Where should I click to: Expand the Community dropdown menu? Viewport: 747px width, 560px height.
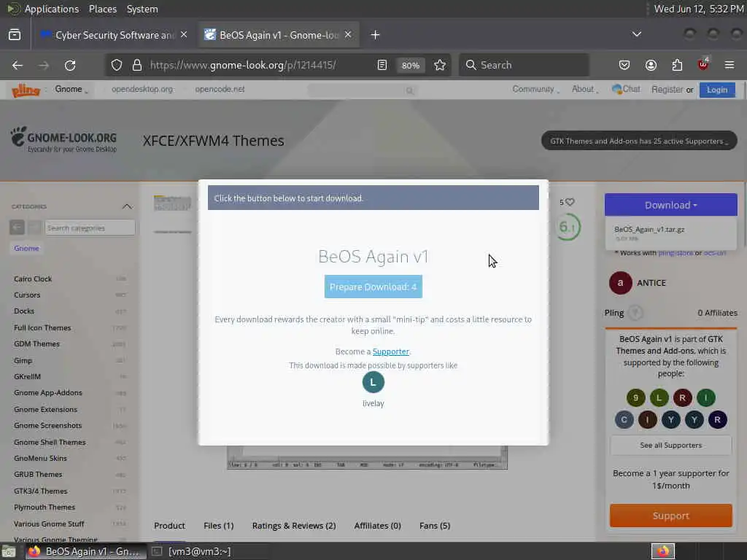tap(535, 89)
